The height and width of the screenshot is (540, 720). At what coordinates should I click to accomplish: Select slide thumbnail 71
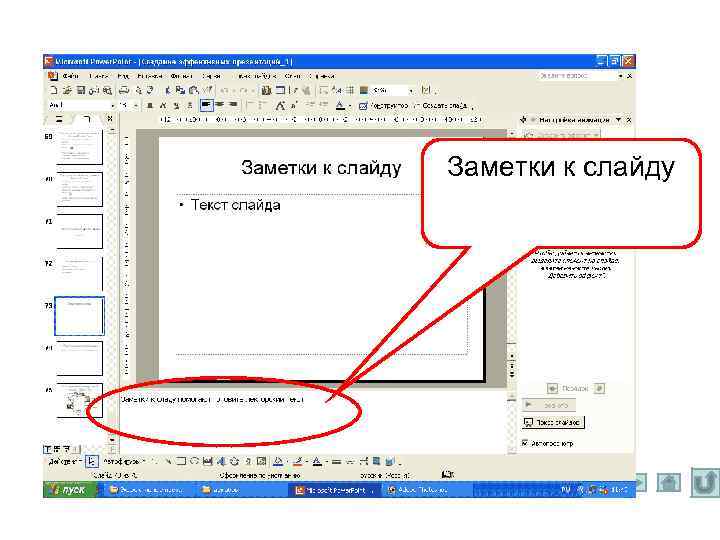79,231
